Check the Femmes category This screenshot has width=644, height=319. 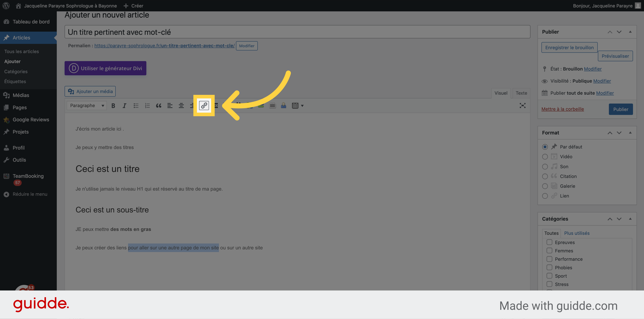click(x=549, y=250)
